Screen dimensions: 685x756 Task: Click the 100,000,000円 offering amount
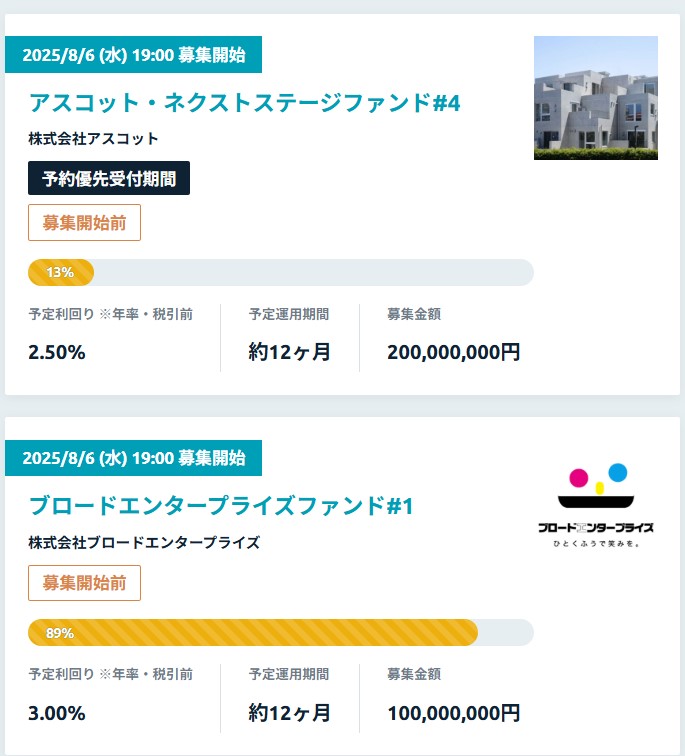(x=453, y=713)
